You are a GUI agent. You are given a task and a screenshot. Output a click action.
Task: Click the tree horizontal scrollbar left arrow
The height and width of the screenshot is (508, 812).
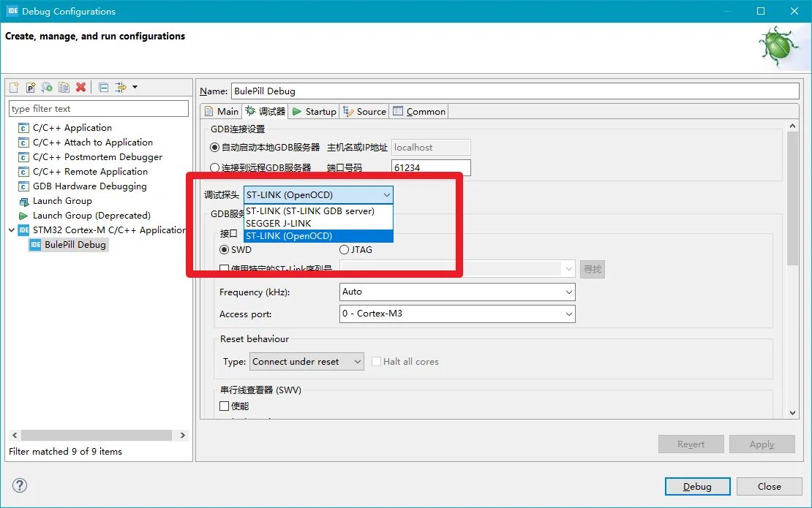[15, 436]
